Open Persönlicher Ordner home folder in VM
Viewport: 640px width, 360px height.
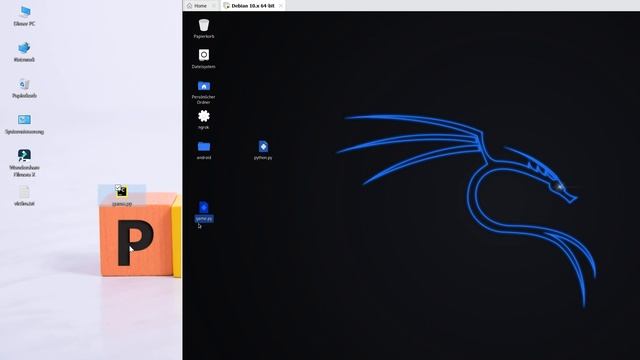pyautogui.click(x=204, y=92)
